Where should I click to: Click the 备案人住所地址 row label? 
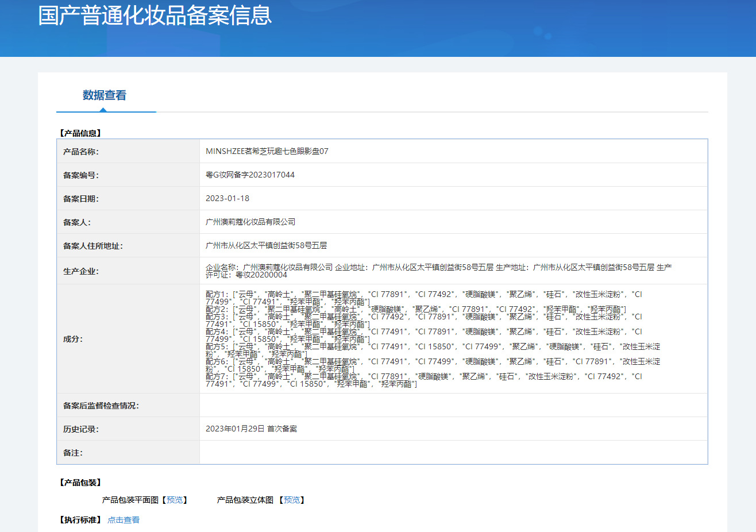(x=93, y=246)
